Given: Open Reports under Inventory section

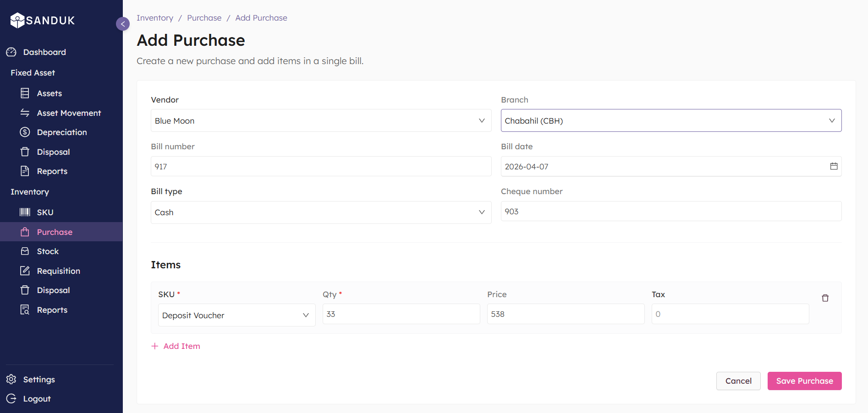Looking at the screenshot, I should (x=52, y=310).
